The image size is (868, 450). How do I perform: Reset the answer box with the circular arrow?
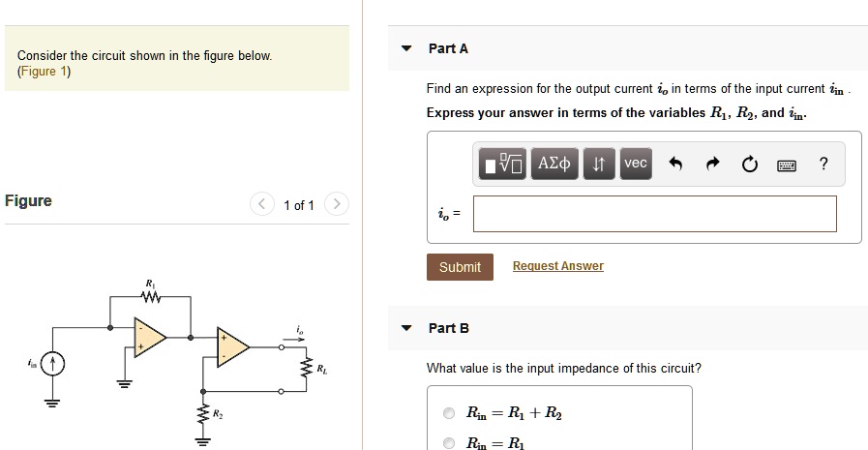pyautogui.click(x=750, y=165)
